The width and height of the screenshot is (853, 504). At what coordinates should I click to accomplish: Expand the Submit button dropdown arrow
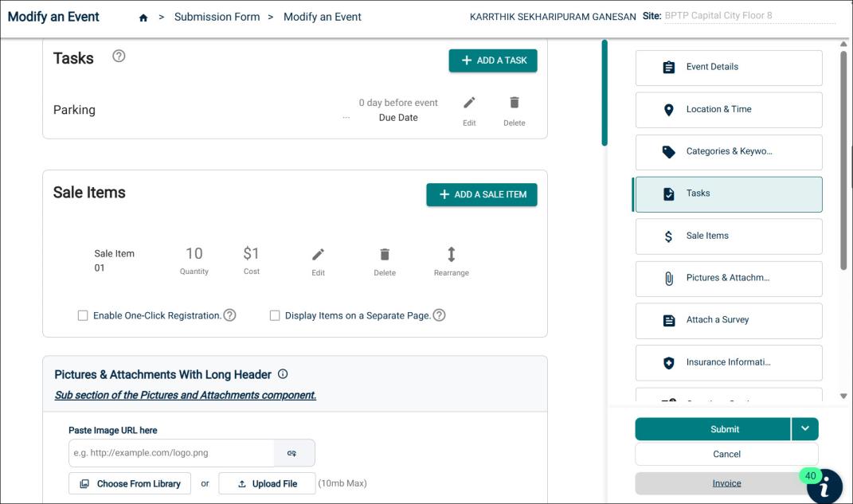pyautogui.click(x=804, y=429)
